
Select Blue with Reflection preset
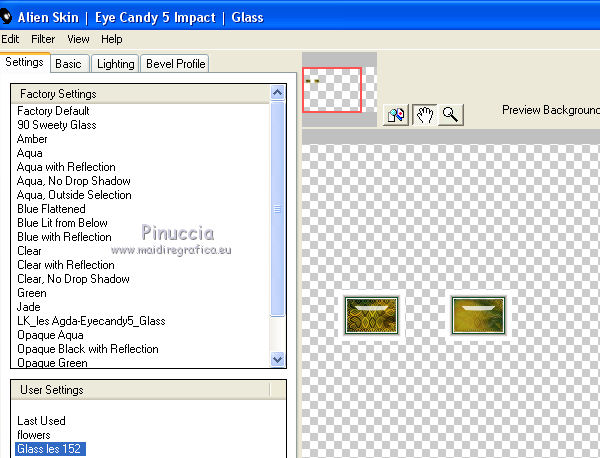(x=64, y=237)
